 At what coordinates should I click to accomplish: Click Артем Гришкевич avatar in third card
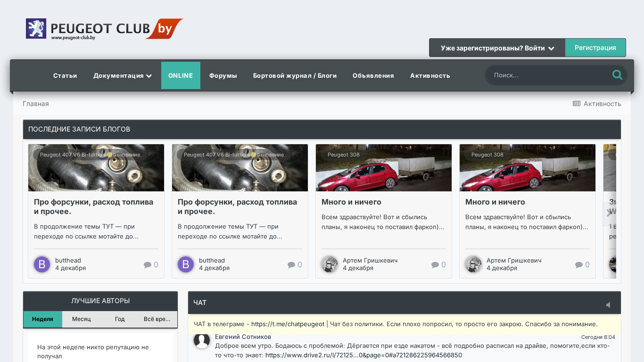coord(330,264)
